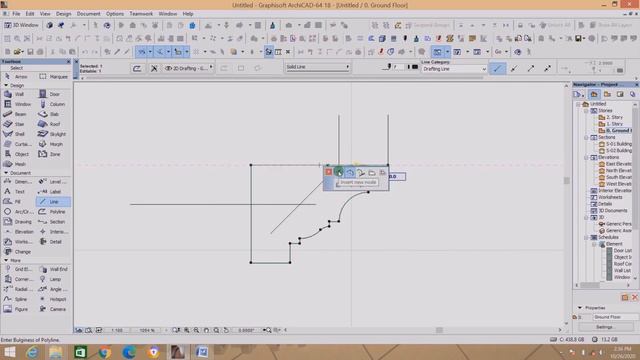Screen dimensions: 640x360
Task: Choose the Line tool in Toolbox
Action: click(53, 202)
